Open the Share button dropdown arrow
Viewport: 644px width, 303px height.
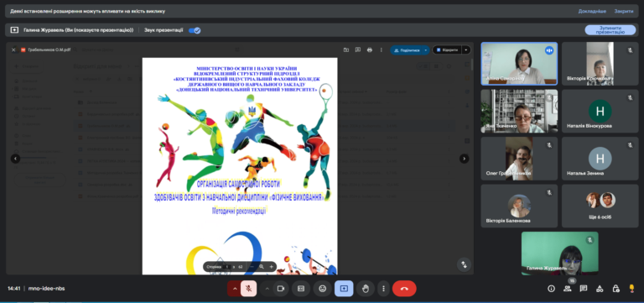426,50
